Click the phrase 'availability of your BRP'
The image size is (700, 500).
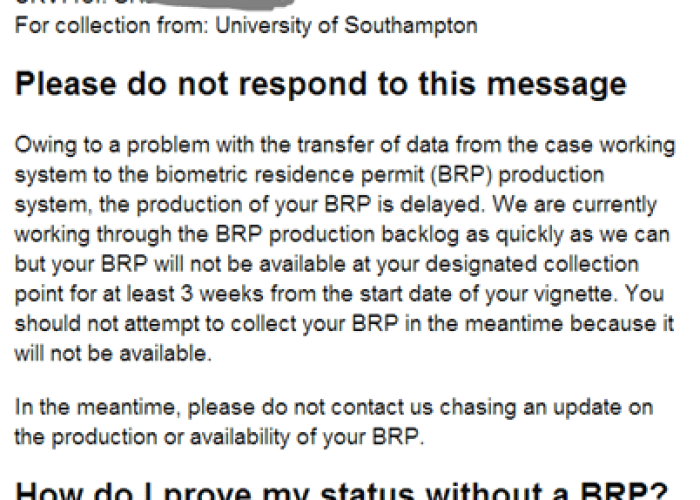pyautogui.click(x=306, y=437)
